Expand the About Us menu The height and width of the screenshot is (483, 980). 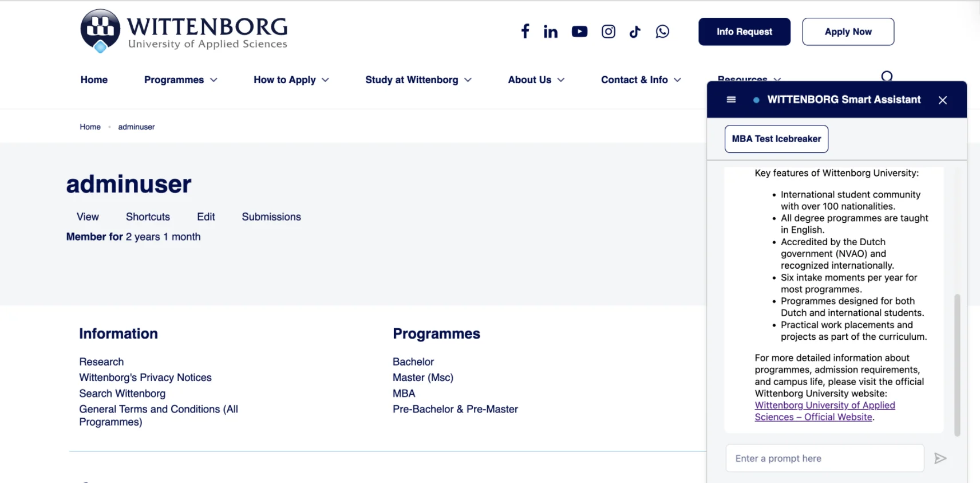pyautogui.click(x=536, y=80)
